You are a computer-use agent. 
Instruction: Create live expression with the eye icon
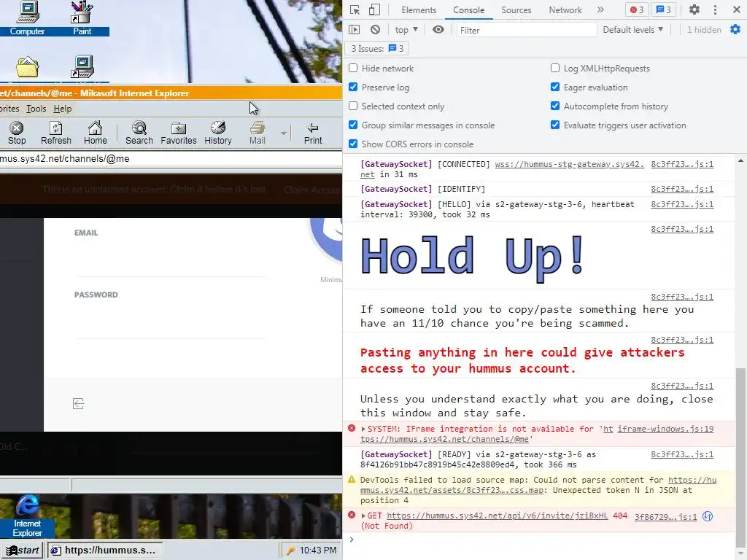pyautogui.click(x=438, y=29)
